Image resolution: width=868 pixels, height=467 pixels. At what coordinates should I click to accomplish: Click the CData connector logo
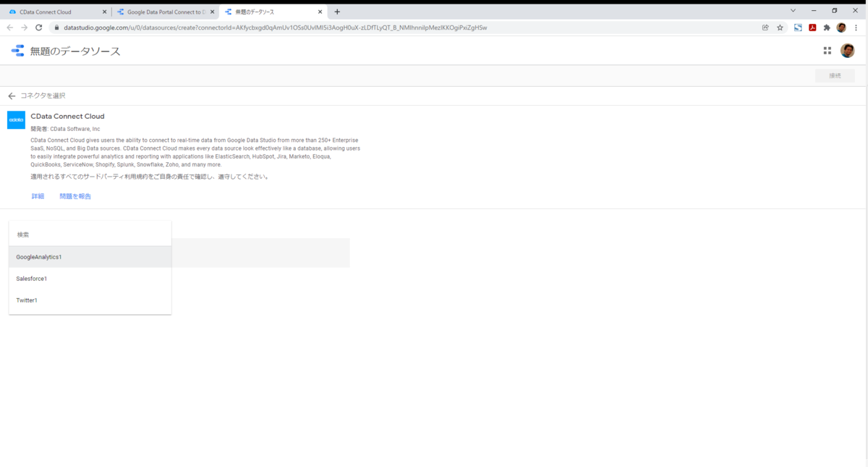(16, 119)
